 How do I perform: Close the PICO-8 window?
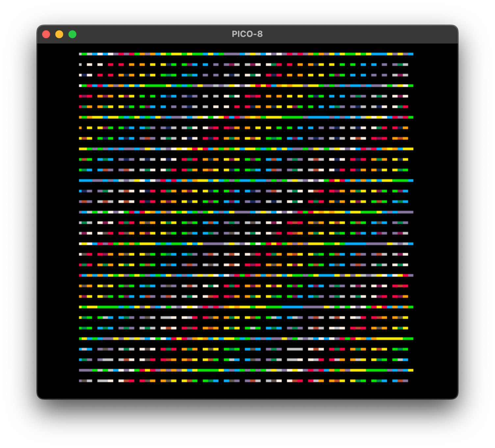[46, 34]
